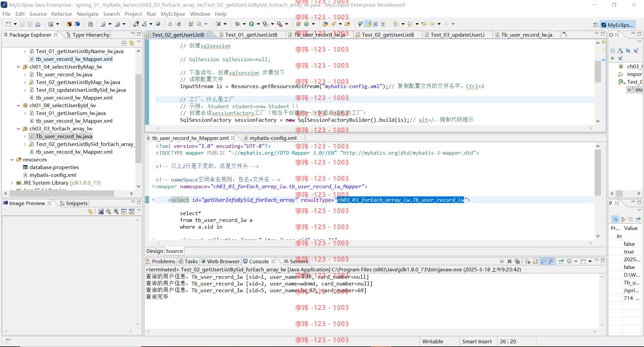644x347 pixels.
Task: Click the Print icon in the toolbar
Action: coord(38,24)
